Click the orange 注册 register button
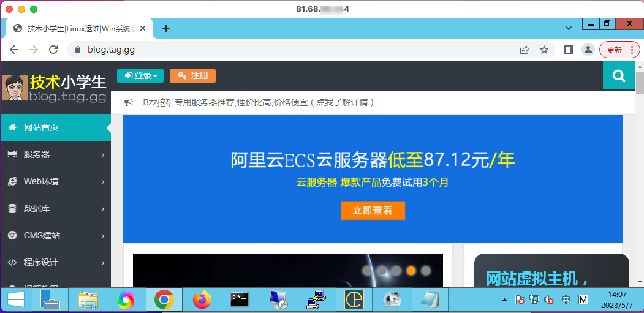The width and height of the screenshot is (644, 313). (192, 76)
